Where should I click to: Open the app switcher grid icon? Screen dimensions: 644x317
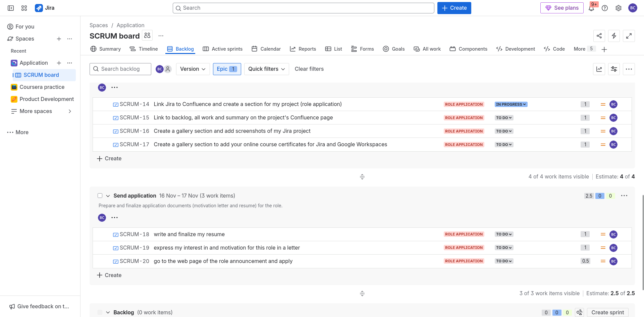[x=24, y=8]
